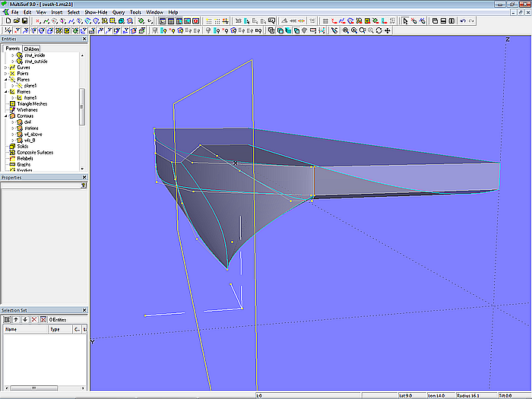
Task: Switch to the Children tab
Action: [x=31, y=49]
